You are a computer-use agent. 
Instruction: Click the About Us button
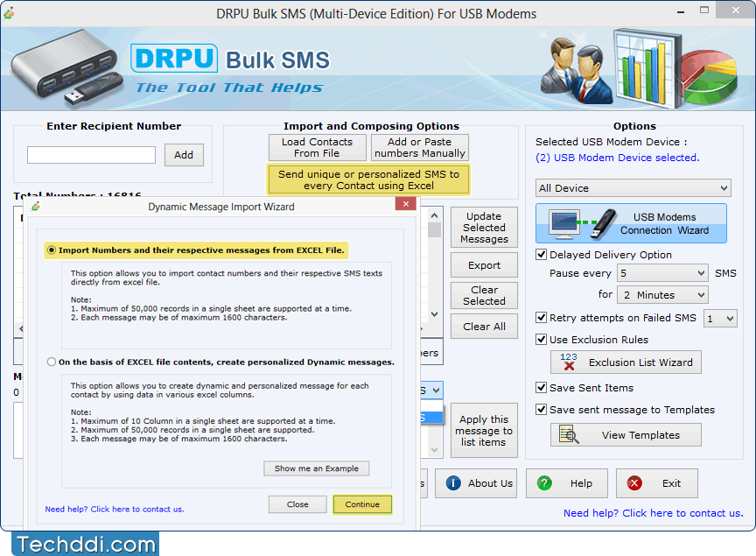[476, 483]
